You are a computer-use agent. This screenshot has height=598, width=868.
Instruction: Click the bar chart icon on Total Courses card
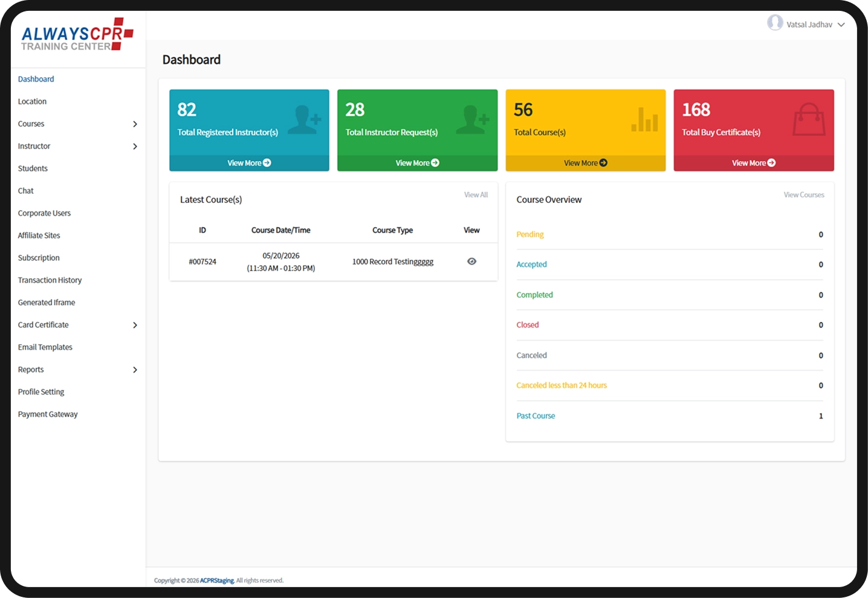click(644, 119)
